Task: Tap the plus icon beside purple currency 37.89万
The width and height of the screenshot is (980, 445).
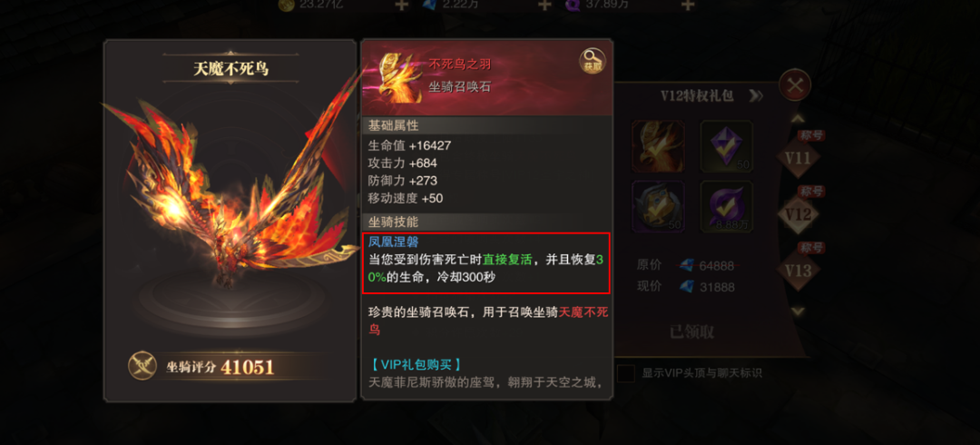Action: [x=688, y=5]
